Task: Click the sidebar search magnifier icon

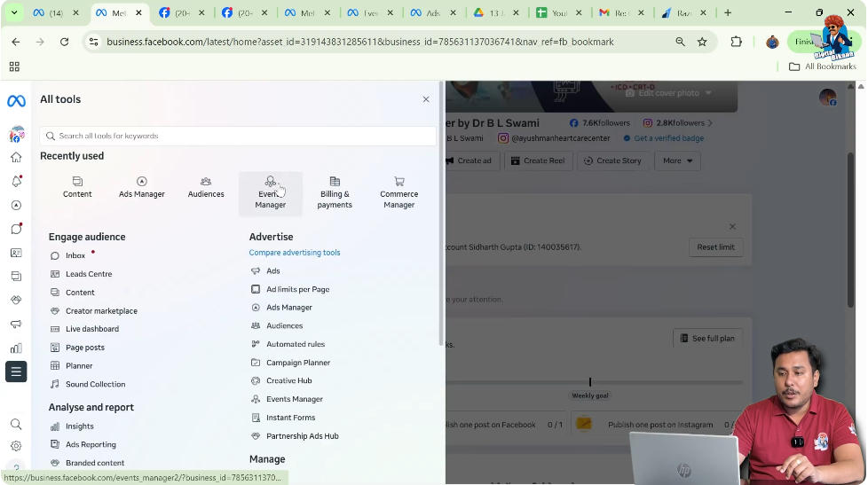Action: (16, 424)
